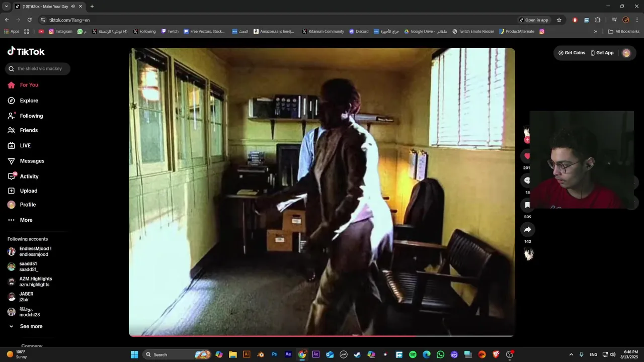
Task: Click Open in app button
Action: 534,20
